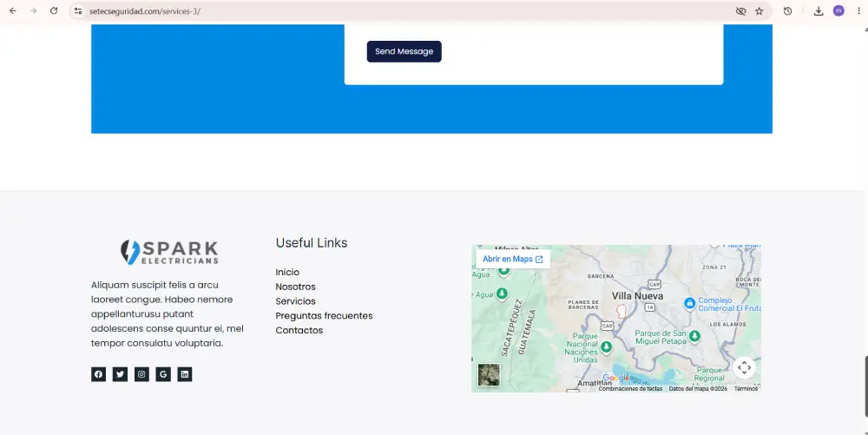This screenshot has width=868, height=435.
Task: Open the history clock icon in the toolbar
Action: tap(788, 11)
